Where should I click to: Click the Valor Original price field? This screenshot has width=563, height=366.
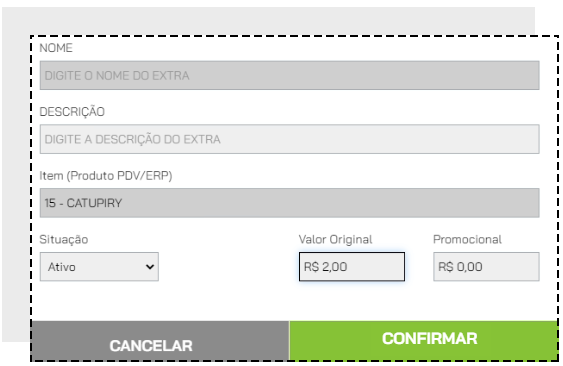[352, 267]
